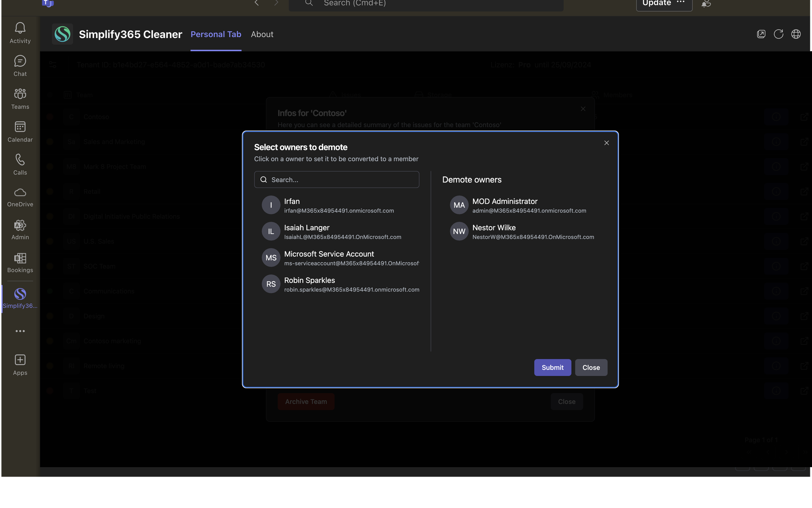The height and width of the screenshot is (508, 812).
Task: Open Chat in the Teams sidebar
Action: tap(20, 65)
